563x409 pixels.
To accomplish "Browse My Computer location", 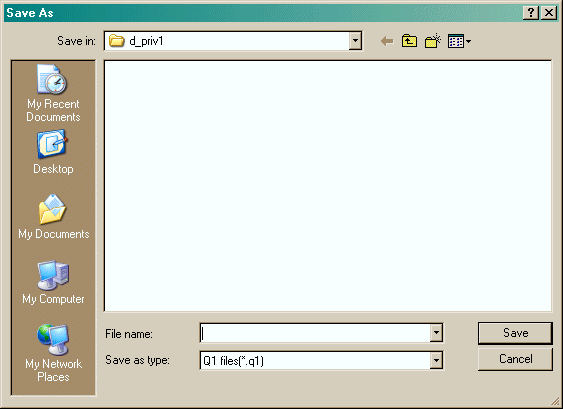I will tap(53, 283).
